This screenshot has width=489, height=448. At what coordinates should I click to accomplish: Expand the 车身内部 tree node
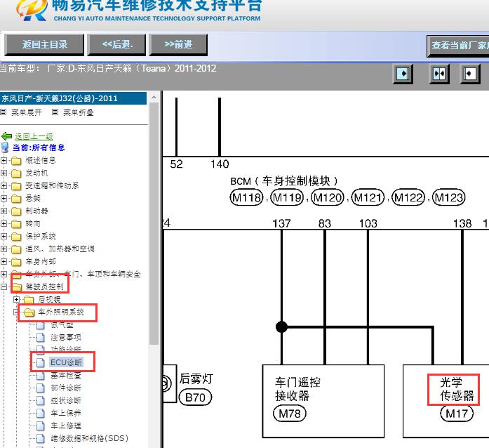point(4,262)
